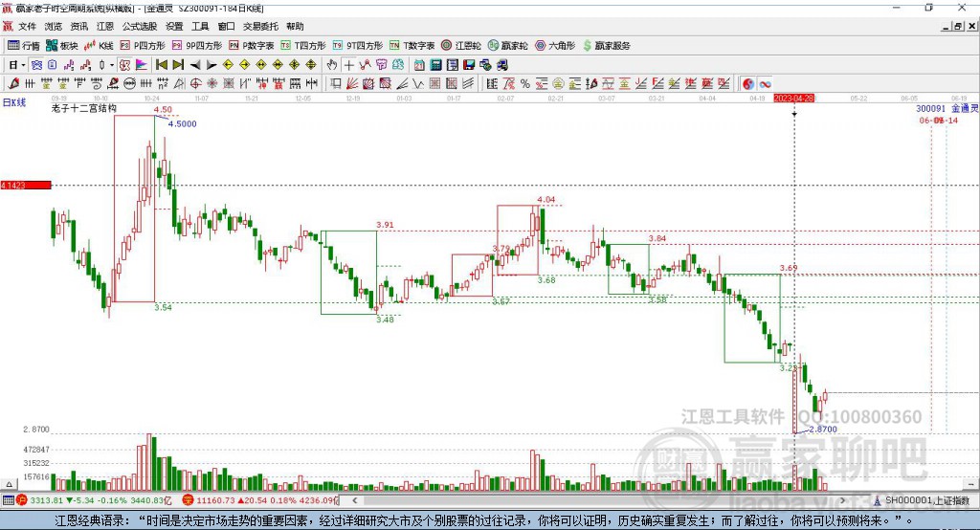Click the spiral tool icon
Viewport: 980px width, 530px height.
coord(97,84)
